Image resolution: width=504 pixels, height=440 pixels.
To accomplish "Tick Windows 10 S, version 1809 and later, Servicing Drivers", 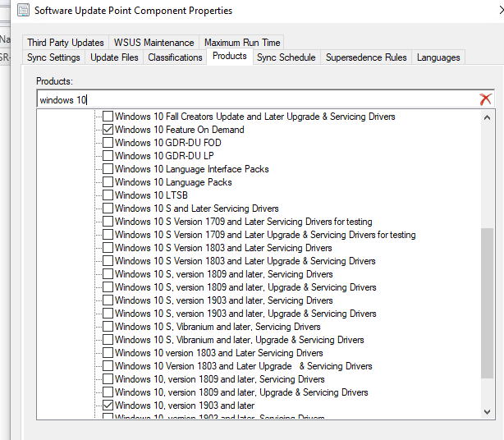I will pyautogui.click(x=108, y=274).
